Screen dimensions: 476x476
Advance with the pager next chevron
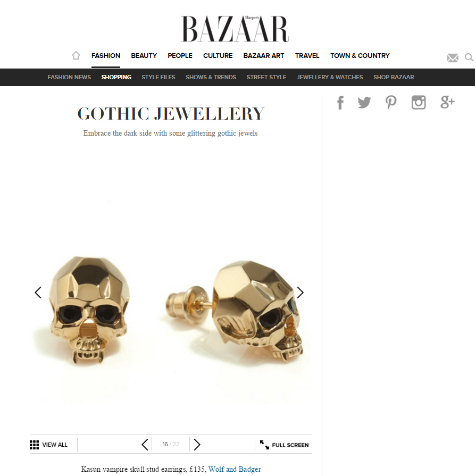[x=197, y=445]
